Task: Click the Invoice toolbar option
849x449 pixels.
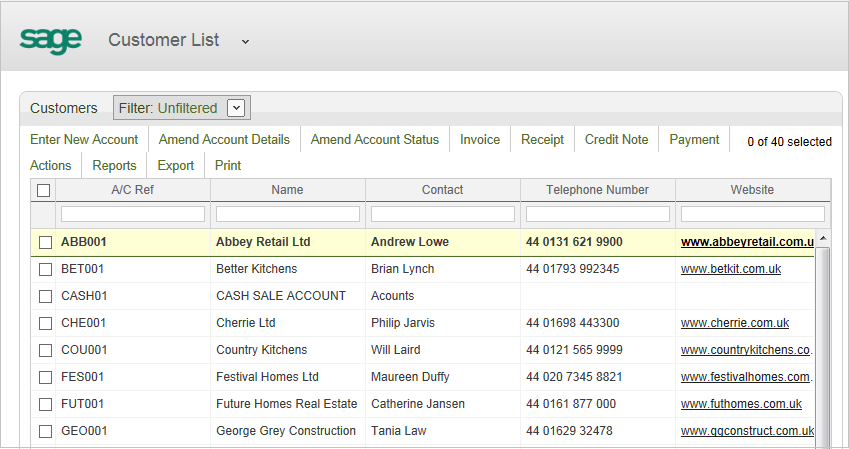Action: (x=480, y=140)
